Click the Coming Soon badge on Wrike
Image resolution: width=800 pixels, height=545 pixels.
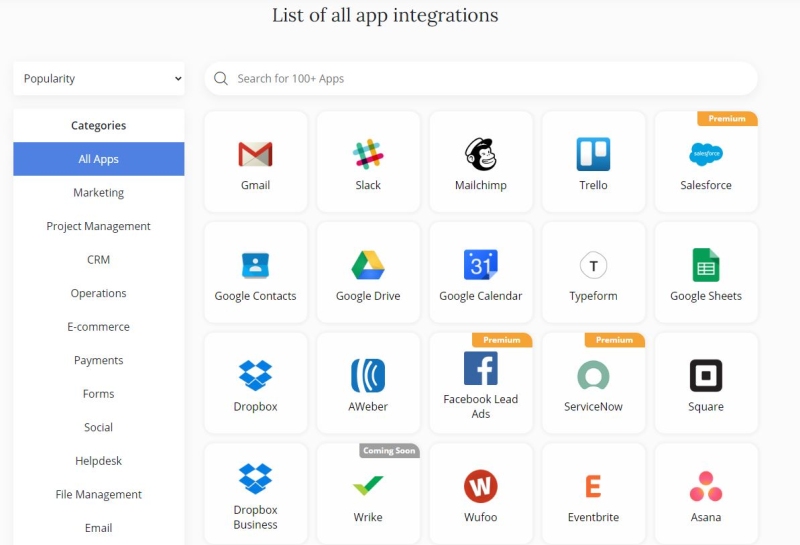click(x=389, y=451)
